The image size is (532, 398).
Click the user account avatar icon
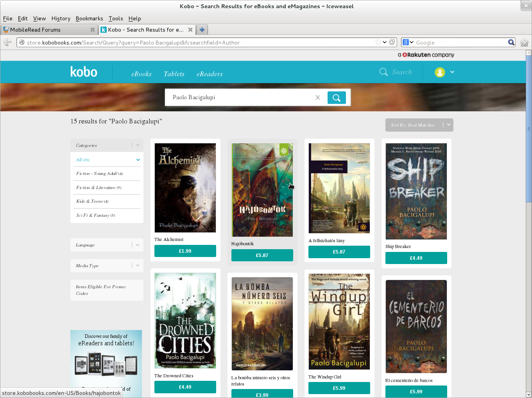[440, 72]
